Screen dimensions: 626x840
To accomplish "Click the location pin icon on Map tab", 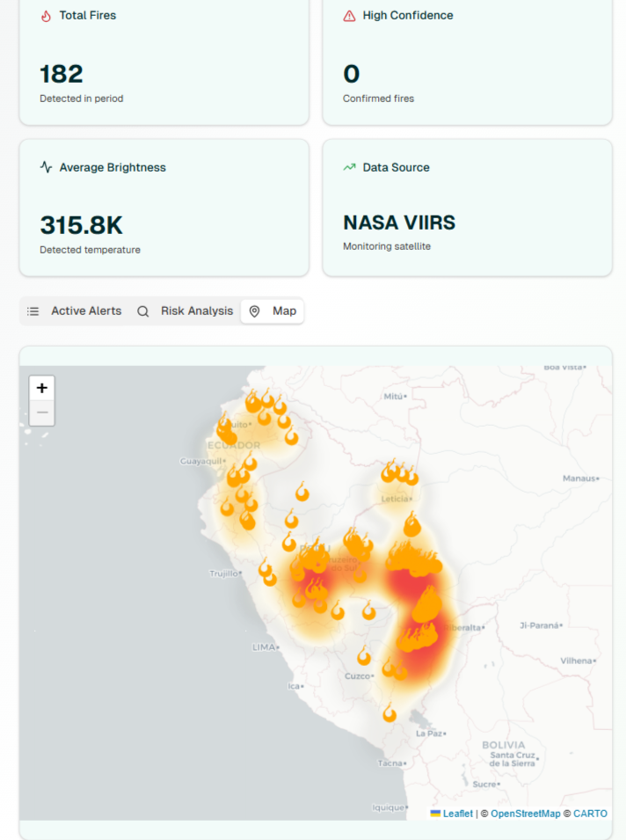I will [253, 310].
